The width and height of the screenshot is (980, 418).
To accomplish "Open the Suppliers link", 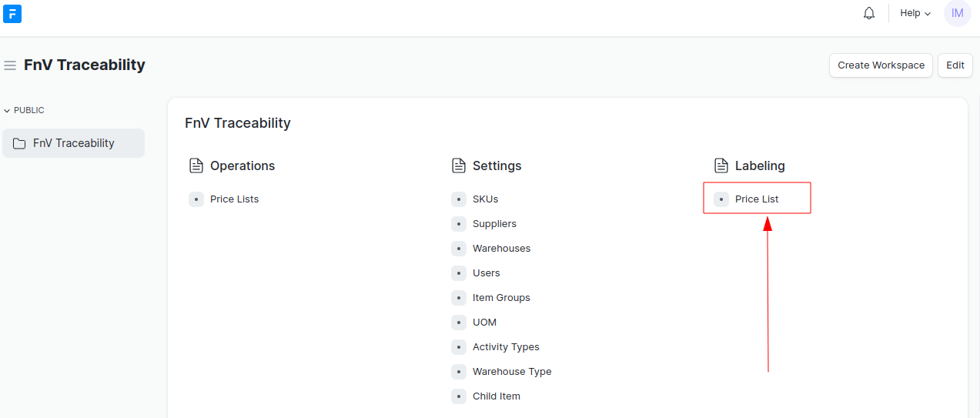I will 494,224.
